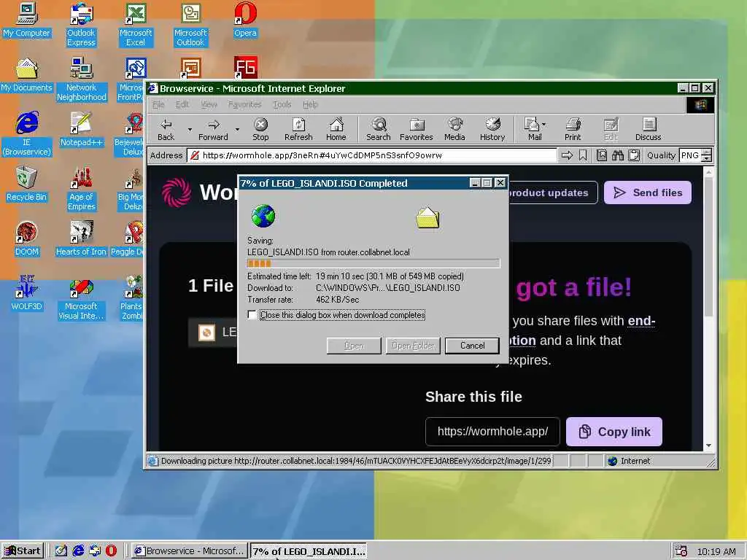This screenshot has height=560, width=747.
Task: Click the wormhole.app share link field
Action: coord(492,432)
